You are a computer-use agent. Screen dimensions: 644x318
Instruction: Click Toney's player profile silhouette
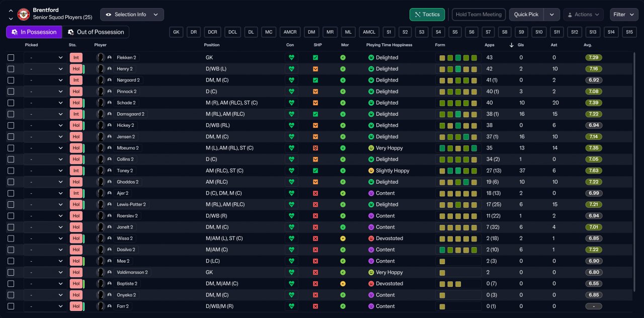click(101, 171)
